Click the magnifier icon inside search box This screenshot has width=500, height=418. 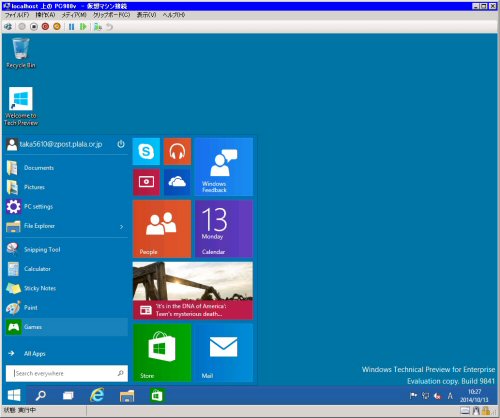tap(121, 373)
